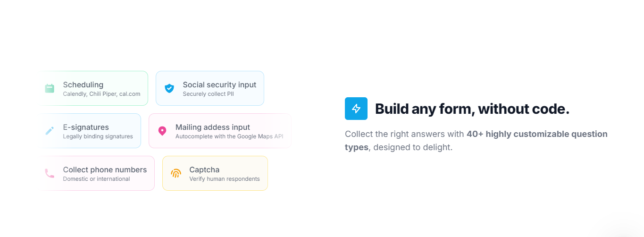Select the Scheduling card title

coord(83,85)
